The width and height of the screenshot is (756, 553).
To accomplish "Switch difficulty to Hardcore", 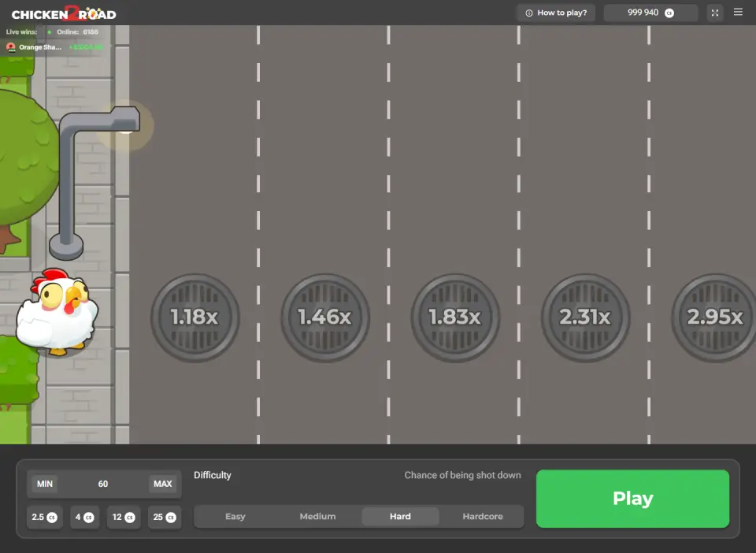I will click(483, 516).
